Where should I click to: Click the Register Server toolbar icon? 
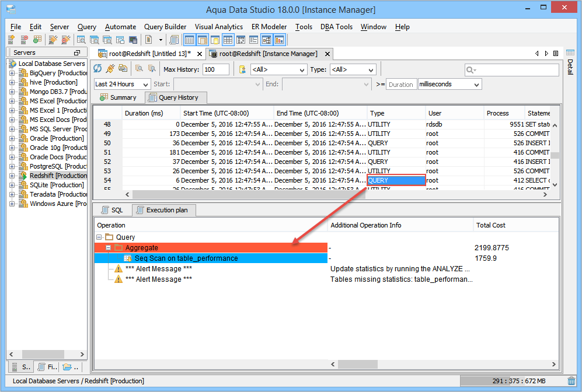coord(11,40)
